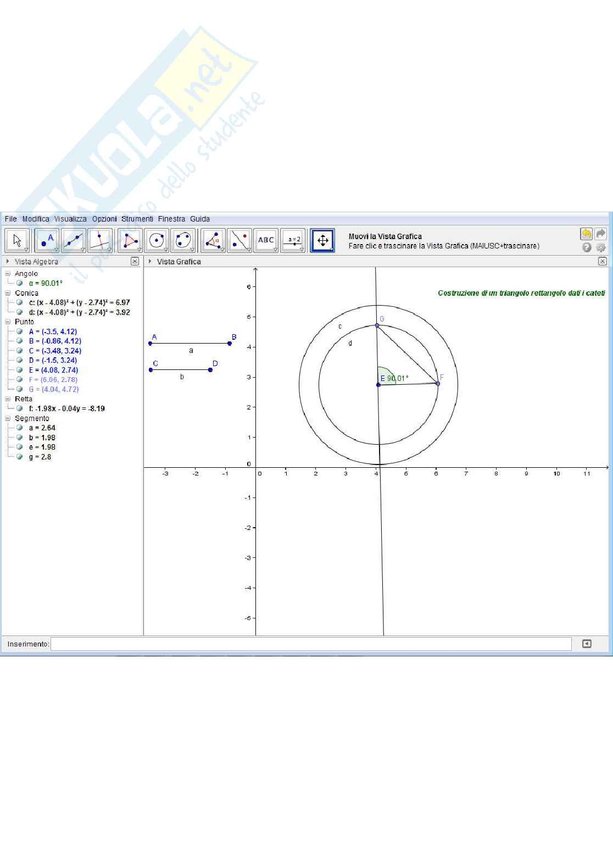Select the Insert Text ABC tool
613x868 pixels.
click(266, 240)
